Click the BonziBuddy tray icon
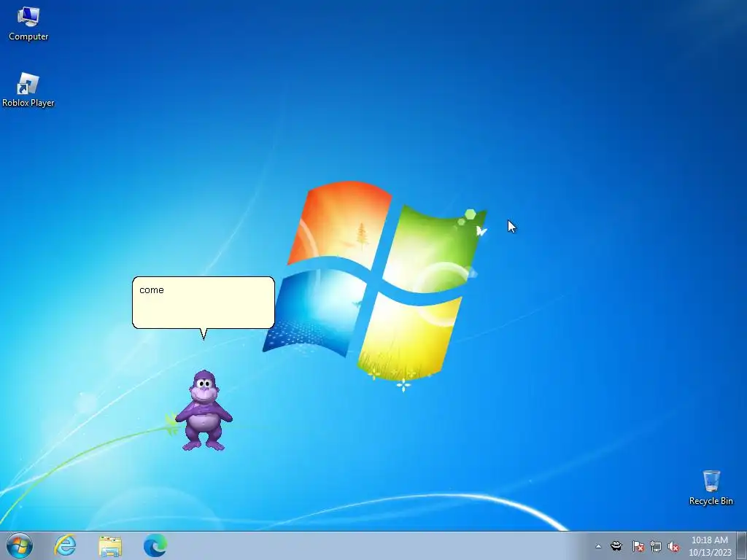This screenshot has width=747, height=560. [x=616, y=545]
